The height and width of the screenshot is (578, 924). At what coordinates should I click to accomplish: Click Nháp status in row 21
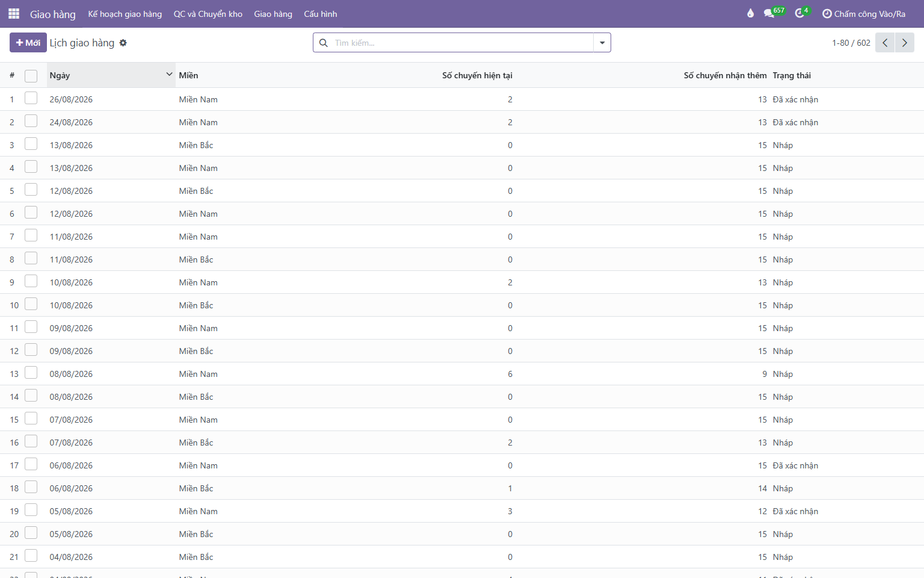pos(783,557)
